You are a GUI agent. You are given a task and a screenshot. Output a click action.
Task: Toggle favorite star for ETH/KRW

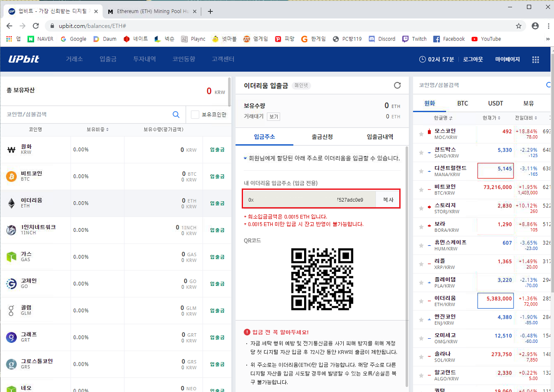[422, 301]
